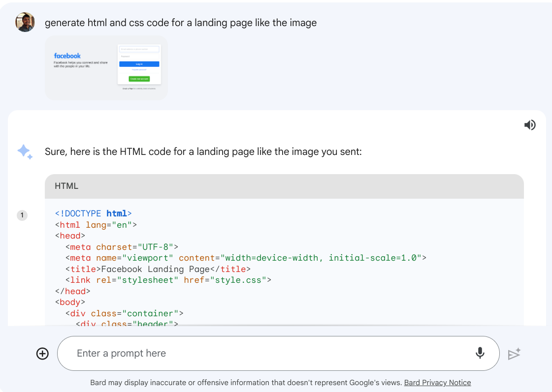
Task: Click the user profile avatar picture
Action: click(x=24, y=22)
